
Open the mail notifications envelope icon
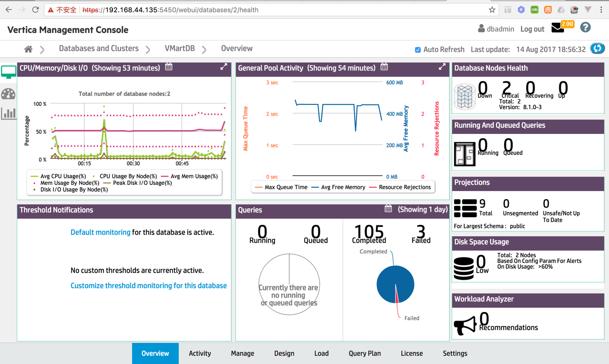(x=558, y=28)
